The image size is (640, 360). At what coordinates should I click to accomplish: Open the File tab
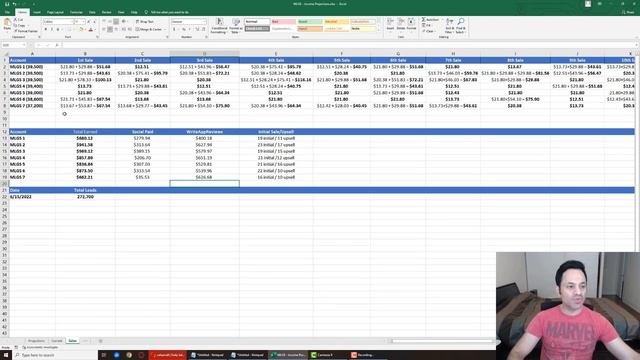[x=7, y=12]
